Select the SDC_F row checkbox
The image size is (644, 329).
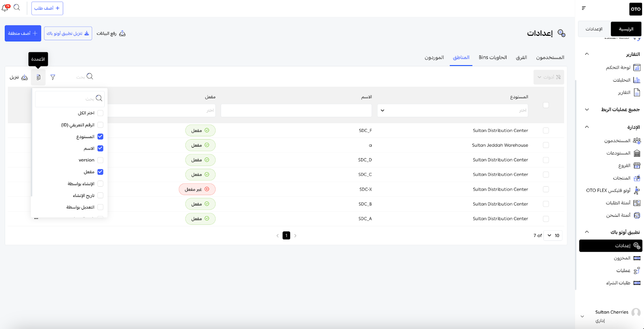pyautogui.click(x=546, y=130)
